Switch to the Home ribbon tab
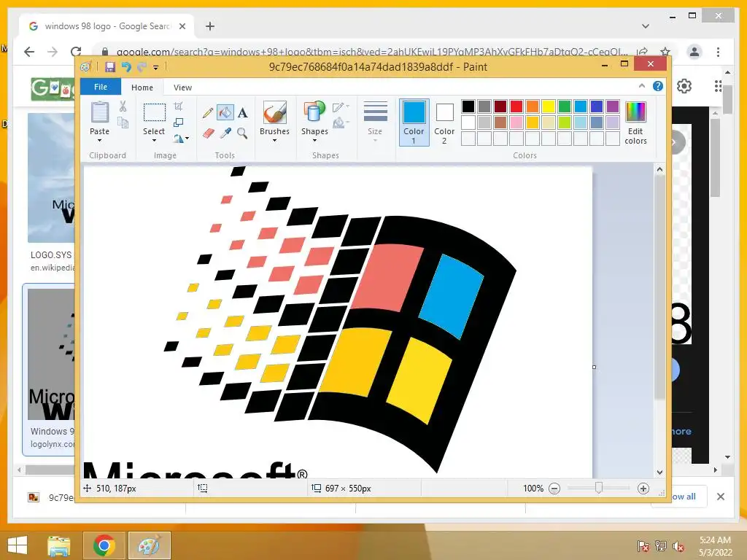This screenshot has height=560, width=747. coord(142,87)
